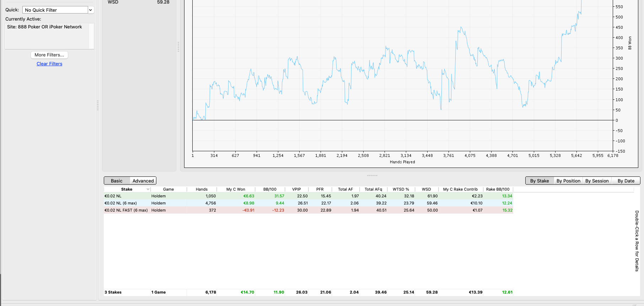Click the splitter handle left of stats panel
This screenshot has height=306, width=644.
point(98,105)
